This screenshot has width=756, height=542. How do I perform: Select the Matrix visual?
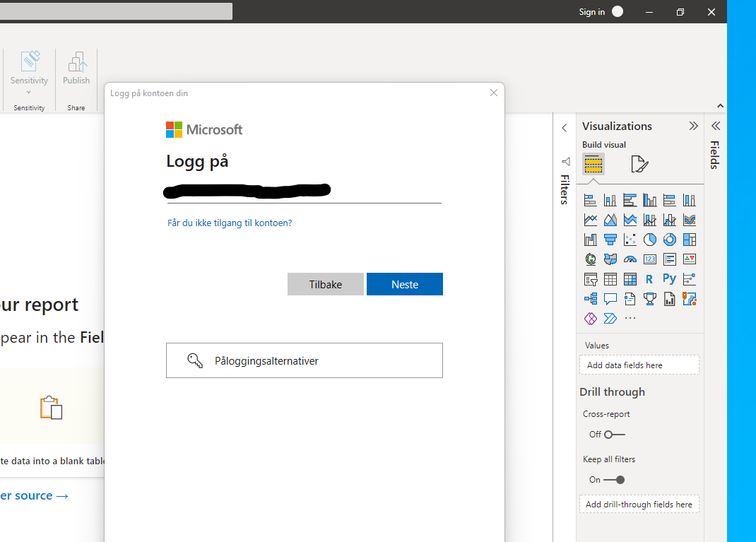(x=630, y=279)
